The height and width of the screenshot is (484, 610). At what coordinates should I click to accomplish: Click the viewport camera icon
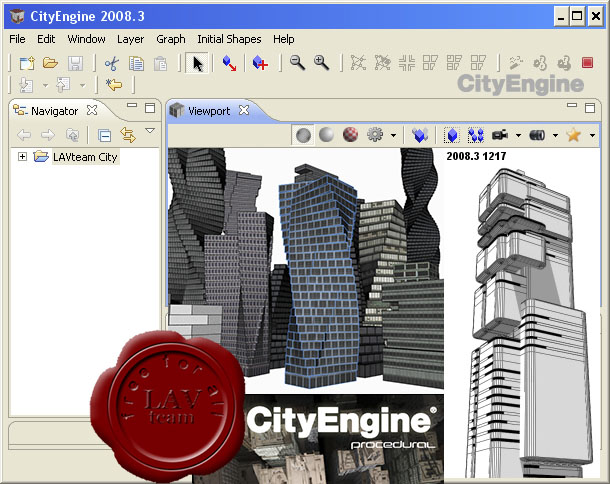coord(500,135)
